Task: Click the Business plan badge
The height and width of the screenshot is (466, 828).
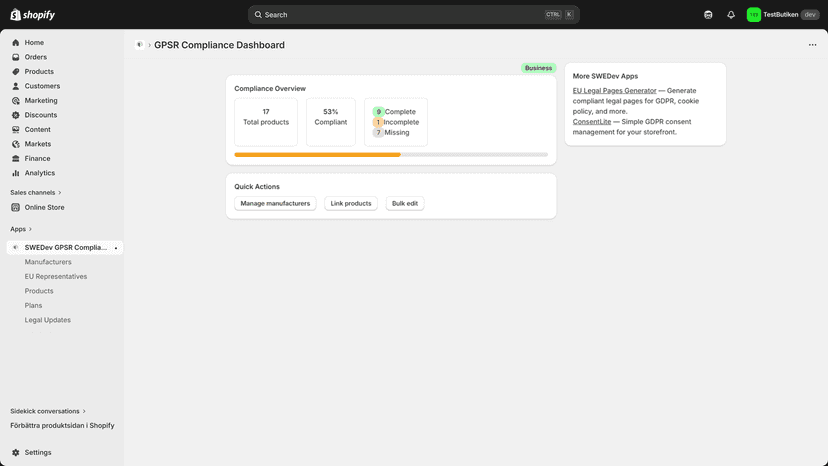Action: [x=538, y=68]
